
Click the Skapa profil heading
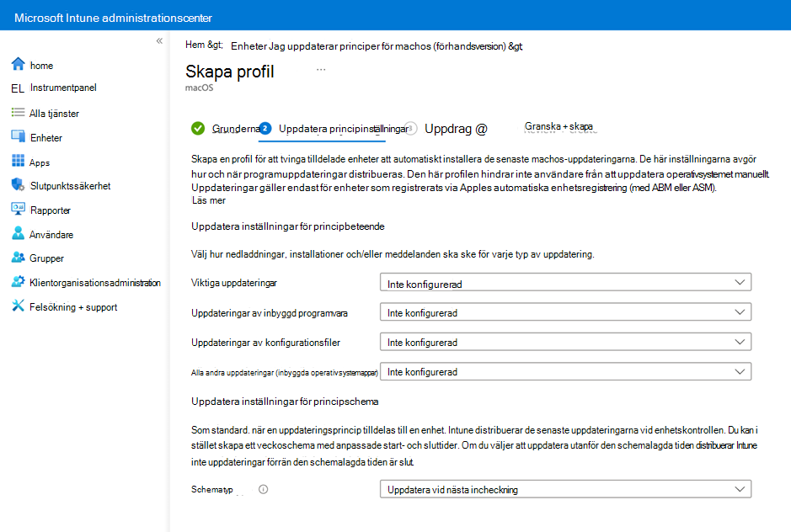[229, 72]
